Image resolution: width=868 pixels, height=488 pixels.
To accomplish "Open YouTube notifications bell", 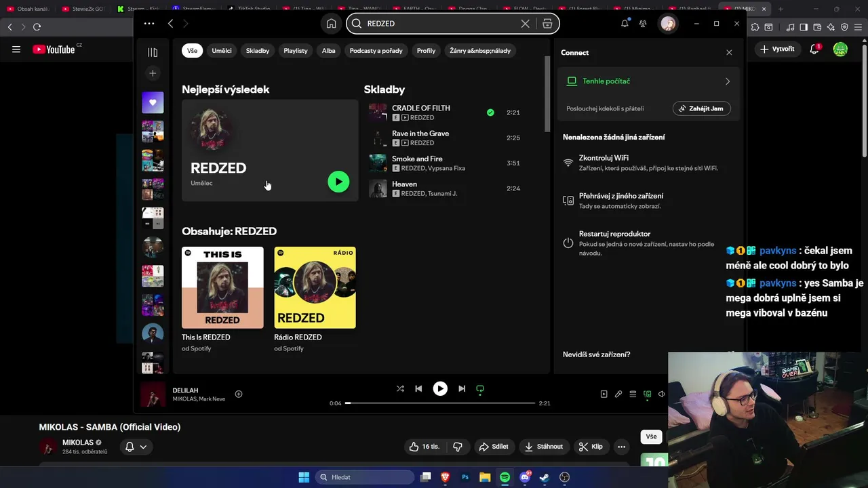I will 815,49.
